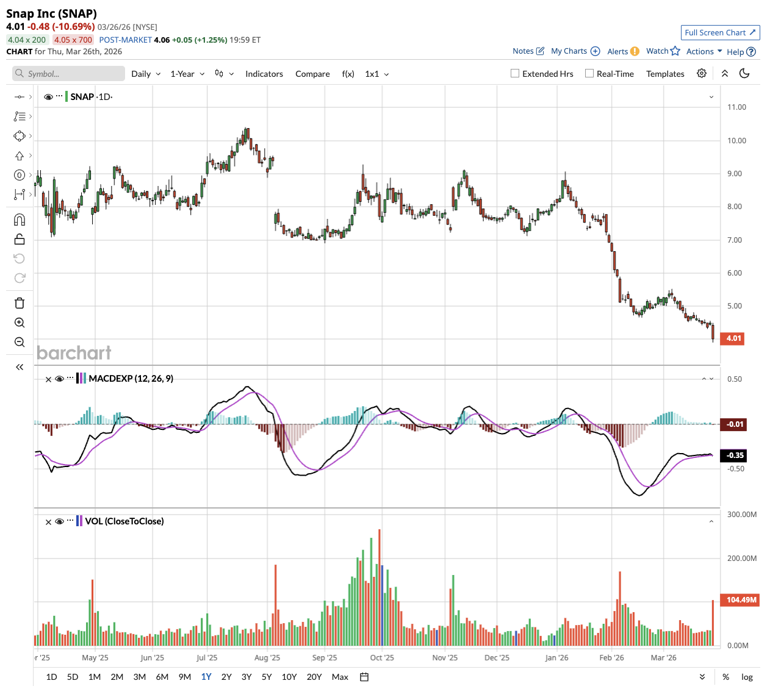Open the Indicators dialog
Viewport: 781px width, 700px height.
pyautogui.click(x=264, y=74)
